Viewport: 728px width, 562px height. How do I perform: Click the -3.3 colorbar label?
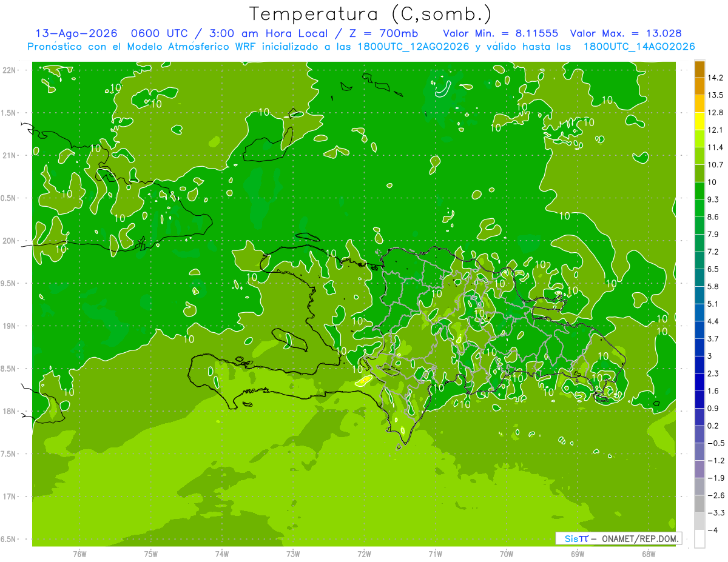(x=715, y=513)
